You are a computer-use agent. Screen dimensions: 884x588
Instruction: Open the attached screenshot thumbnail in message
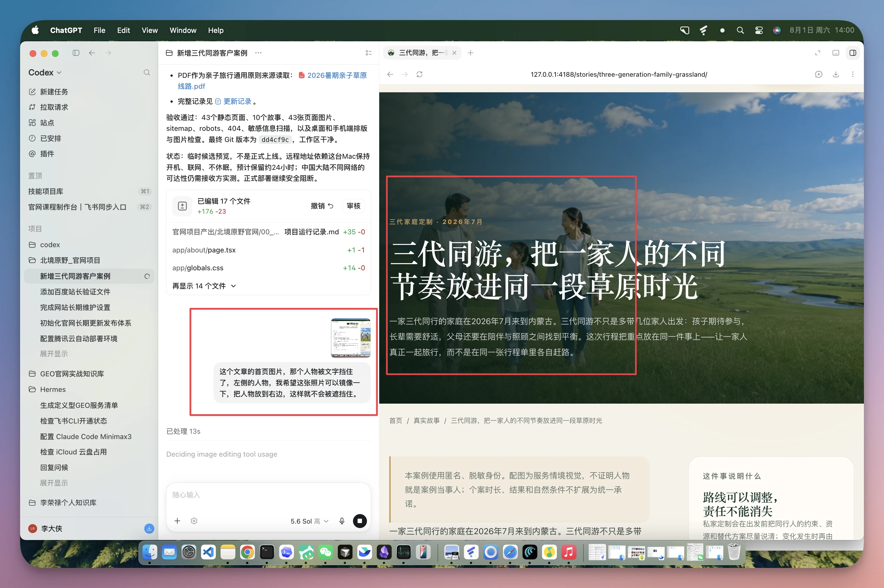pyautogui.click(x=351, y=338)
